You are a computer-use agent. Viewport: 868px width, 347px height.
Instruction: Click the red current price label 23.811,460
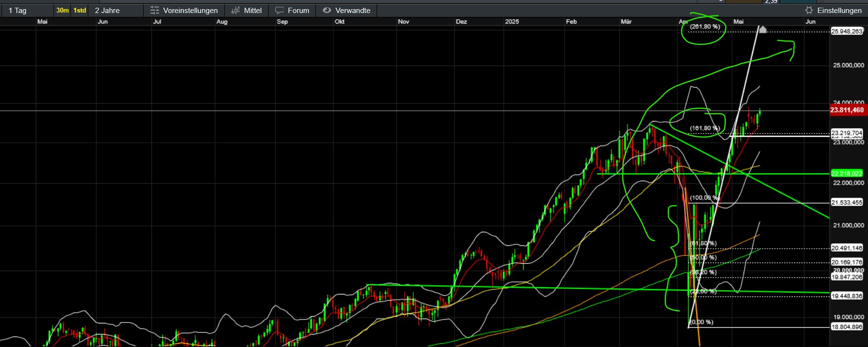coord(847,110)
